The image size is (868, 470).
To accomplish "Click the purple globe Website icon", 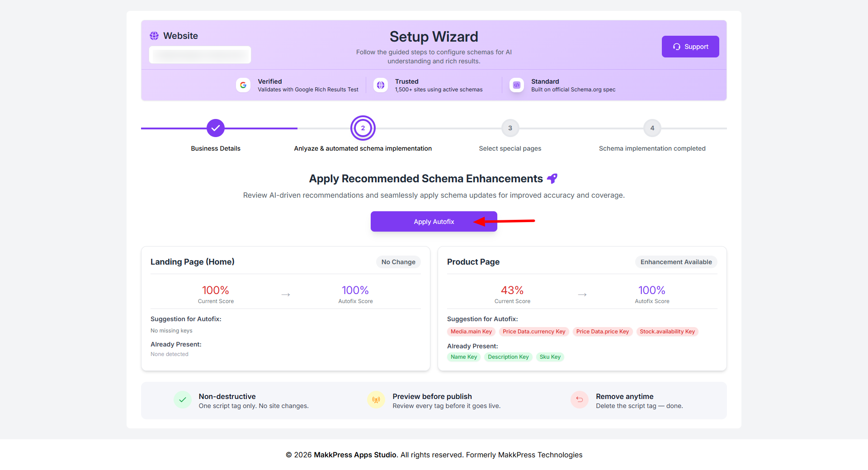I will [x=154, y=36].
